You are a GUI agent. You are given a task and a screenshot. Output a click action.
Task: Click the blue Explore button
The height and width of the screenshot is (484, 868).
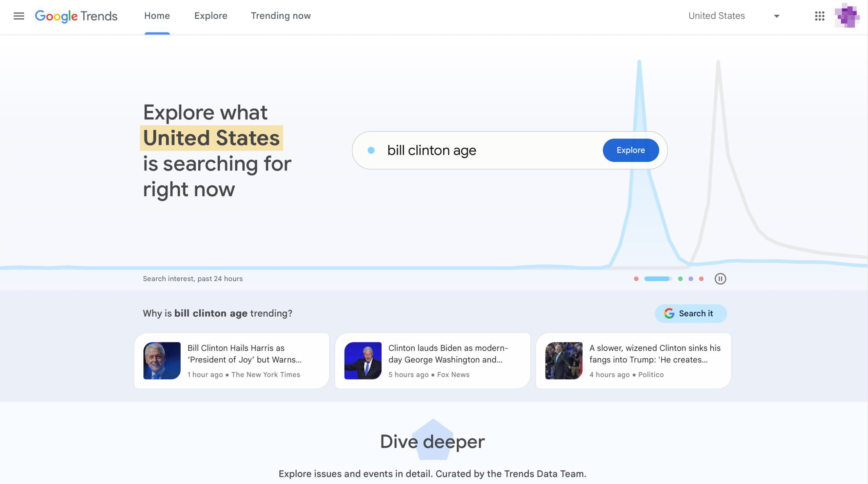click(631, 150)
